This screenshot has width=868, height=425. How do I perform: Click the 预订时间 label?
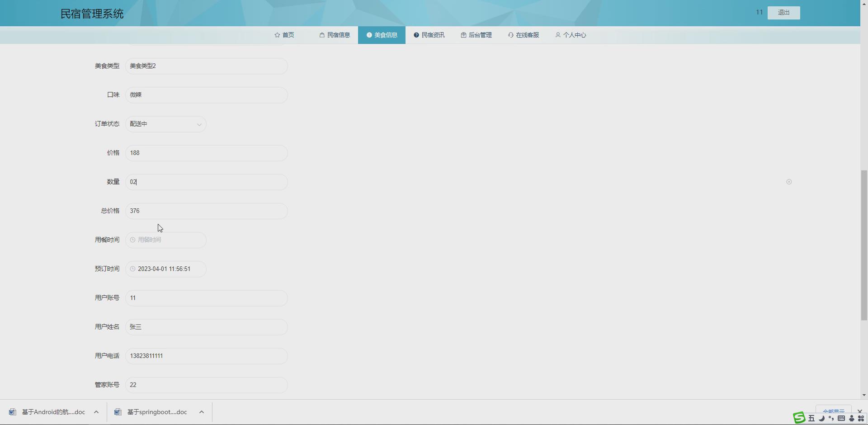click(x=107, y=269)
